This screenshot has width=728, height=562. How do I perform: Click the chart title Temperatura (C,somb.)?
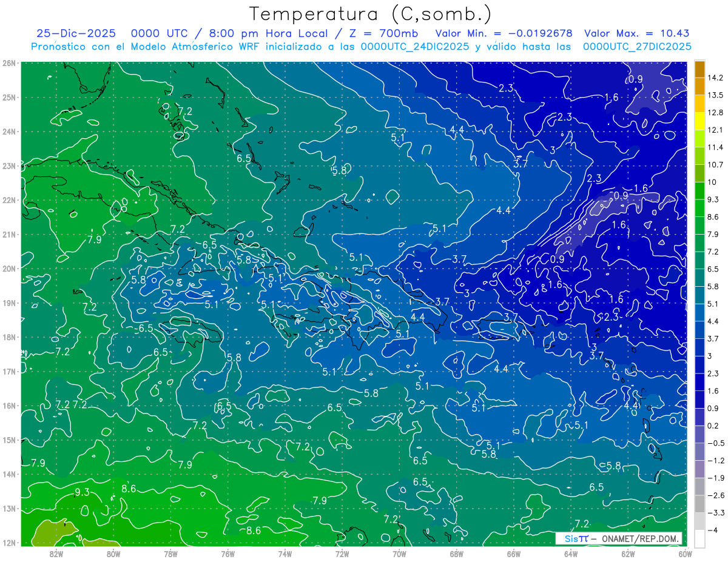(371, 14)
